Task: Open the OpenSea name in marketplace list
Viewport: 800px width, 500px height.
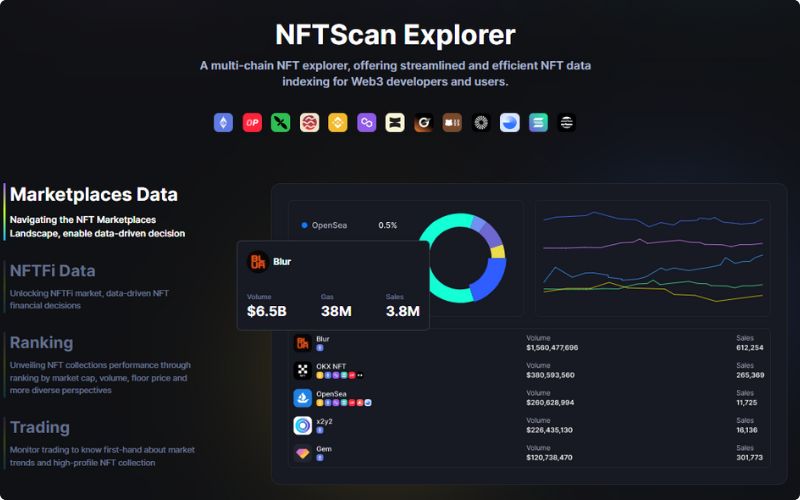Action: click(331, 394)
